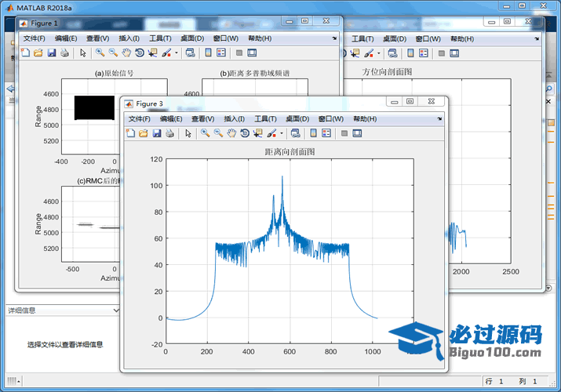Open file icon in Figure 1 toolbar

pos(38,53)
